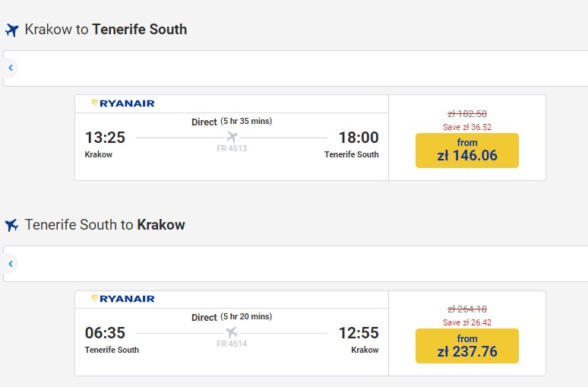588x387 pixels.
Task: Select the from zł 237.76 fare
Action: 466,345
